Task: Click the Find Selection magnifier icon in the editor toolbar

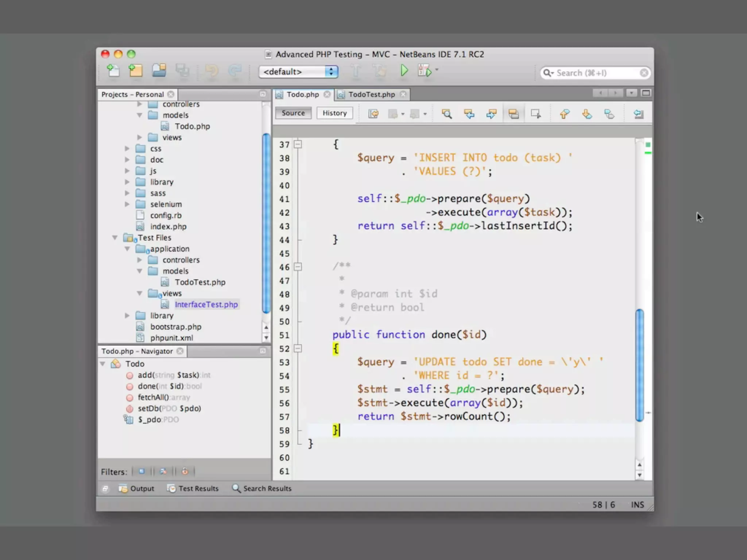Action: click(446, 114)
